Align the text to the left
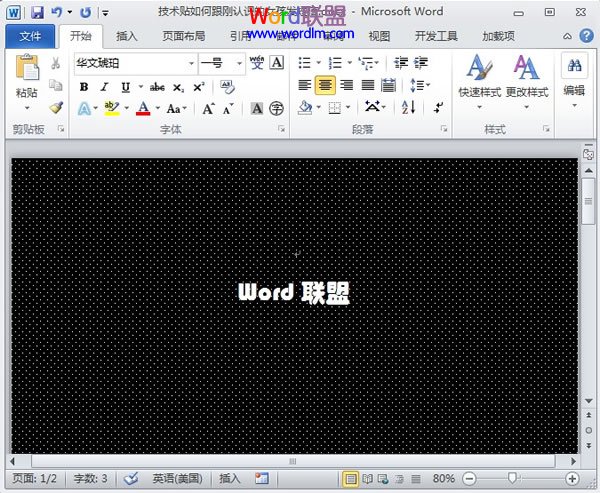The image size is (600, 493). coord(305,85)
